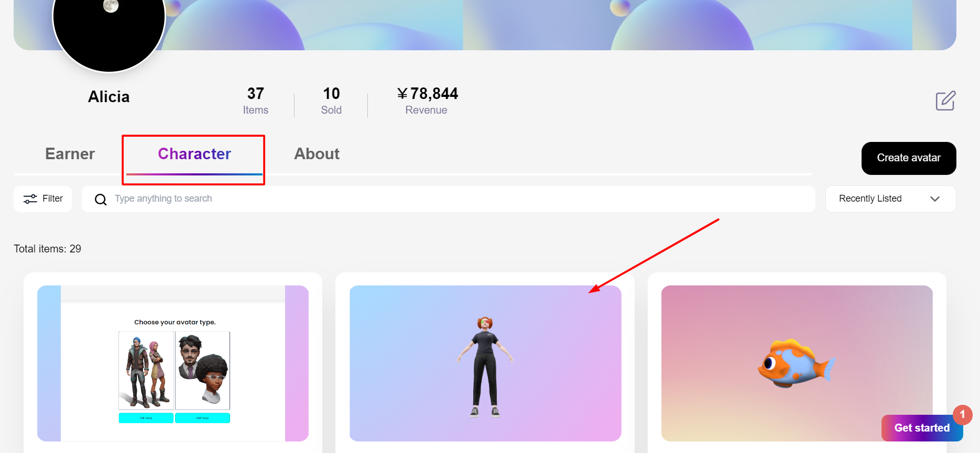The width and height of the screenshot is (980, 453).
Task: Pick the full-body avatar type image
Action: pos(146,371)
